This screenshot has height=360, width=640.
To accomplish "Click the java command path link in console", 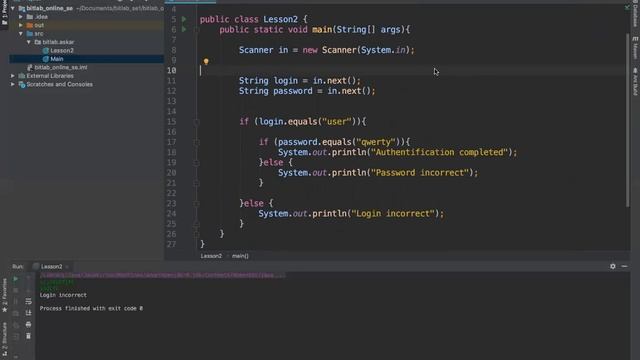I will click(x=162, y=276).
